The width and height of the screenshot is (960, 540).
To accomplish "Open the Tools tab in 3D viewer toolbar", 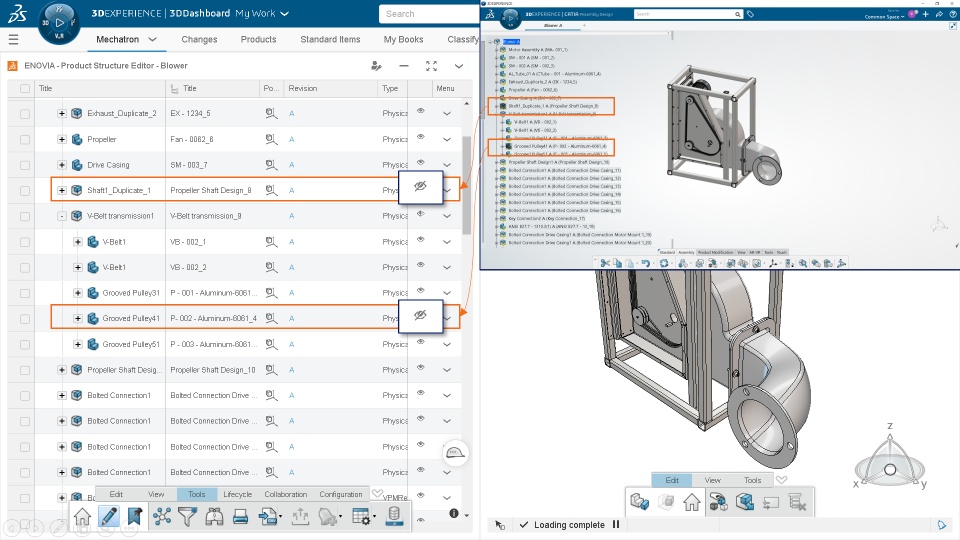I will point(752,480).
